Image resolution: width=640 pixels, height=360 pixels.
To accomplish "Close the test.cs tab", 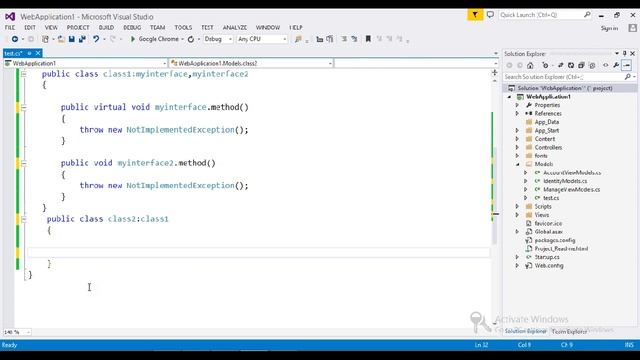I will click(x=38, y=53).
